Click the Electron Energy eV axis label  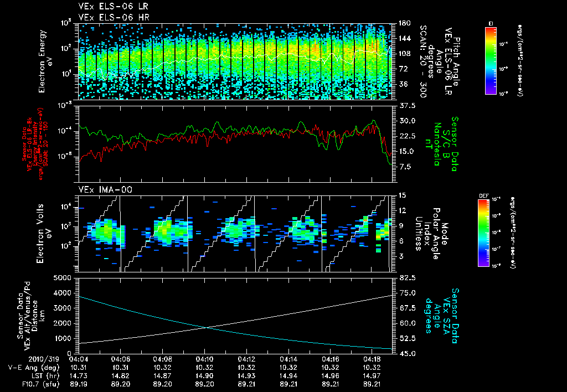click(x=45, y=60)
